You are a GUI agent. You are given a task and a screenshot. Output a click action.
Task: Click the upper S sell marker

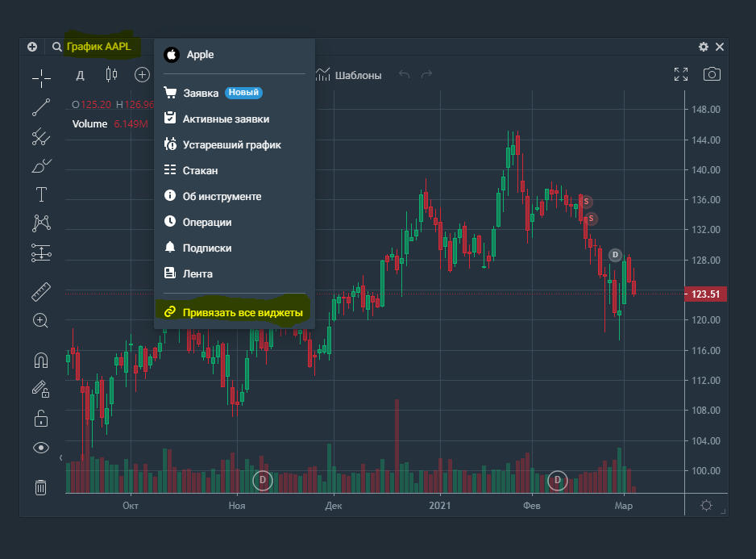tap(586, 202)
